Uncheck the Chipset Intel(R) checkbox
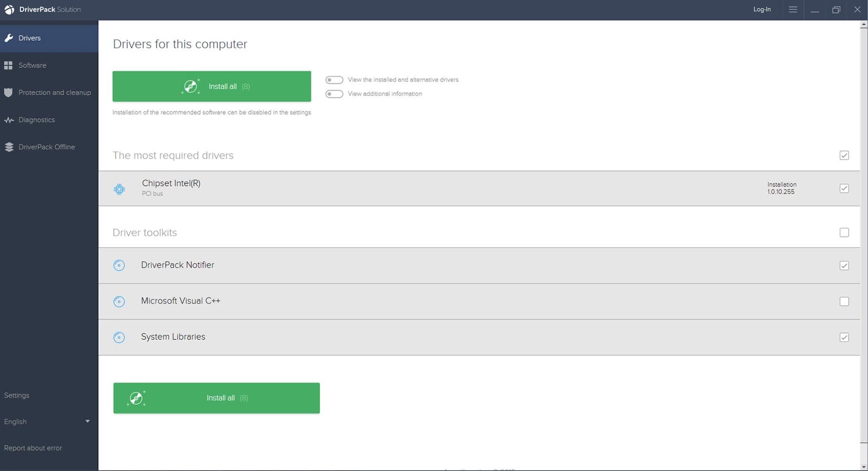The width and height of the screenshot is (868, 471). (x=844, y=188)
